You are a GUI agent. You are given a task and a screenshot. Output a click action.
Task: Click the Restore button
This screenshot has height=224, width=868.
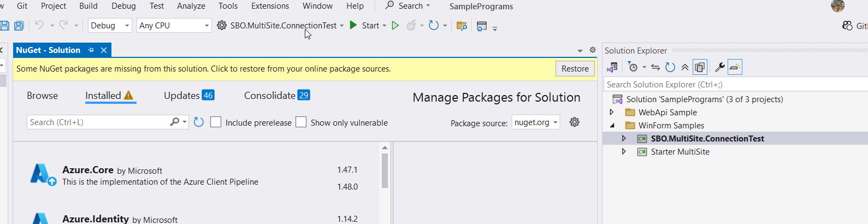point(575,69)
